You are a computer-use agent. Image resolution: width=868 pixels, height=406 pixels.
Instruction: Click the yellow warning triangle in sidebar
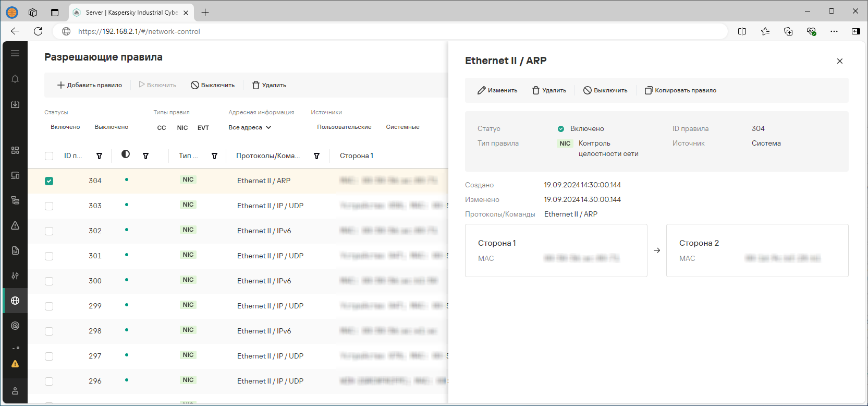[x=15, y=364]
